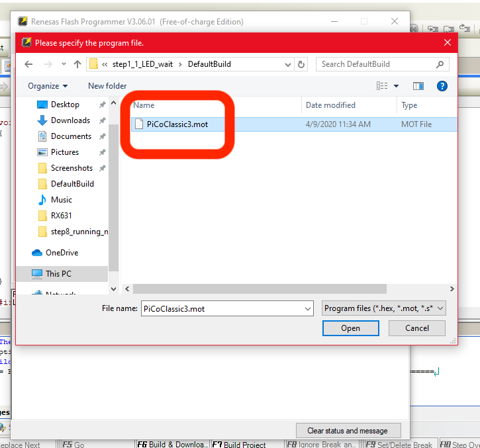Click Clear status and message button
This screenshot has width=480, height=448.
coord(348,431)
